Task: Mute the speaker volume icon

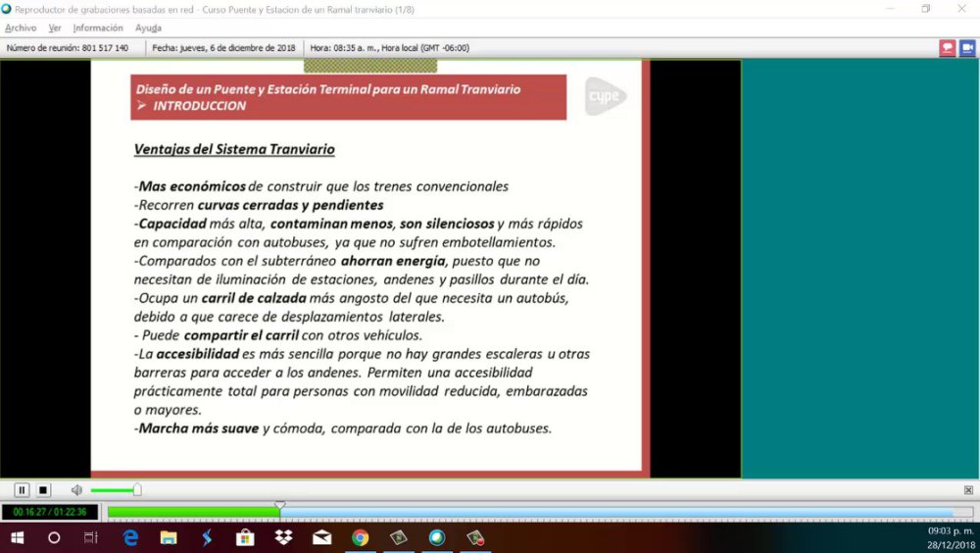Action: click(76, 490)
